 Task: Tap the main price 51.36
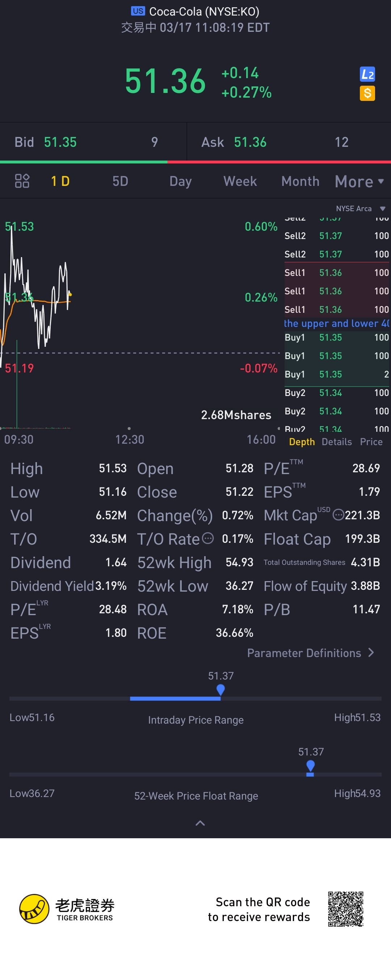(x=165, y=81)
